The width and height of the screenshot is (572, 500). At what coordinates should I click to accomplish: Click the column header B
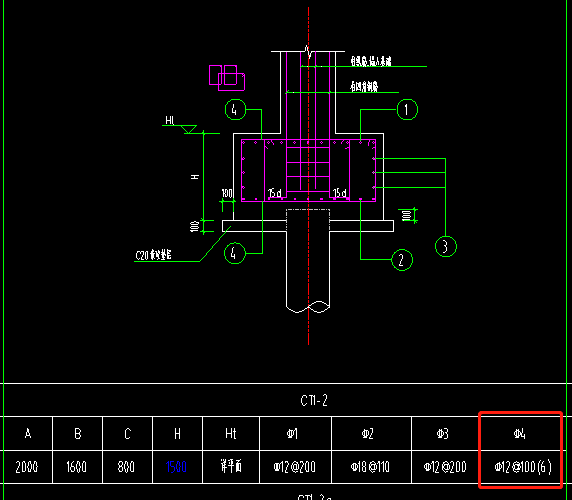point(78,433)
